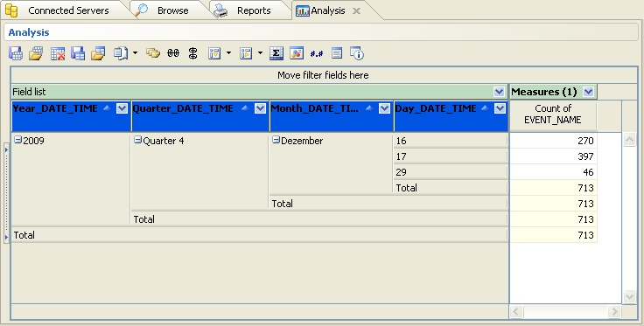The width and height of the screenshot is (644, 326).
Task: Click the horizontal scrollbar right arrow
Action: 614,312
